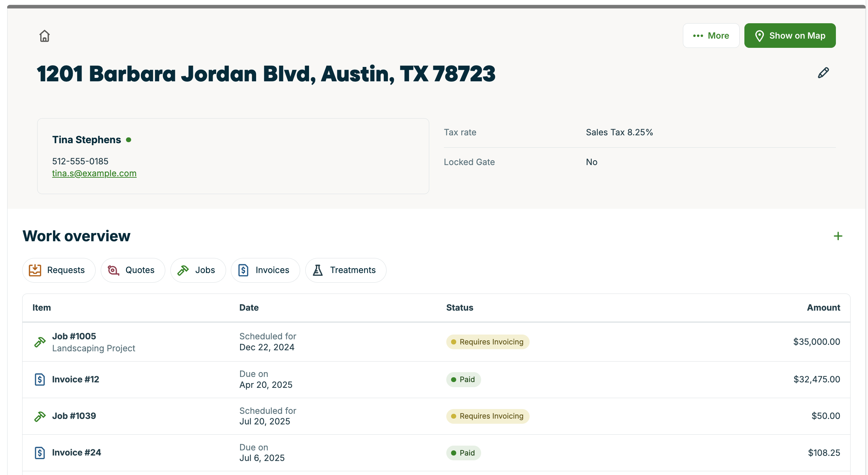Toggle the Invoices filter chip

pyautogui.click(x=265, y=270)
